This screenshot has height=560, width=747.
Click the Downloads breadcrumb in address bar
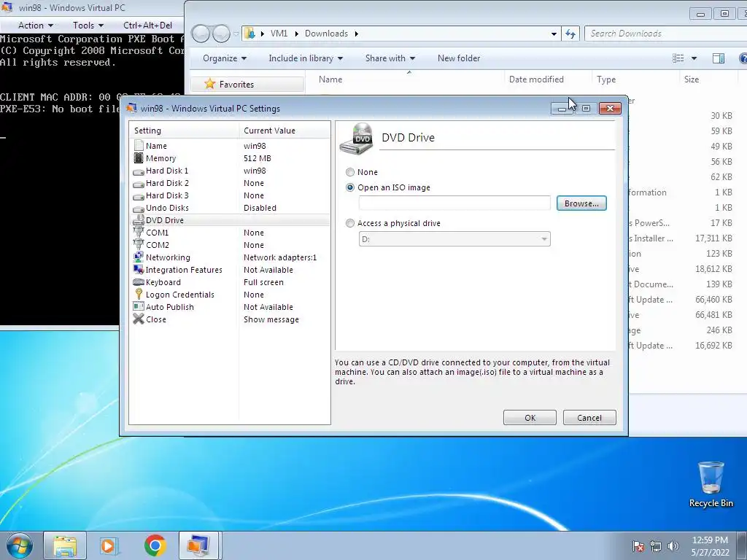click(326, 34)
